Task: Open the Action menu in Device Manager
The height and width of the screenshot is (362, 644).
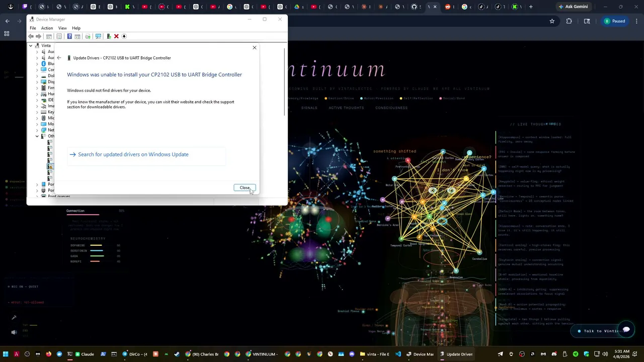Action: click(47, 28)
